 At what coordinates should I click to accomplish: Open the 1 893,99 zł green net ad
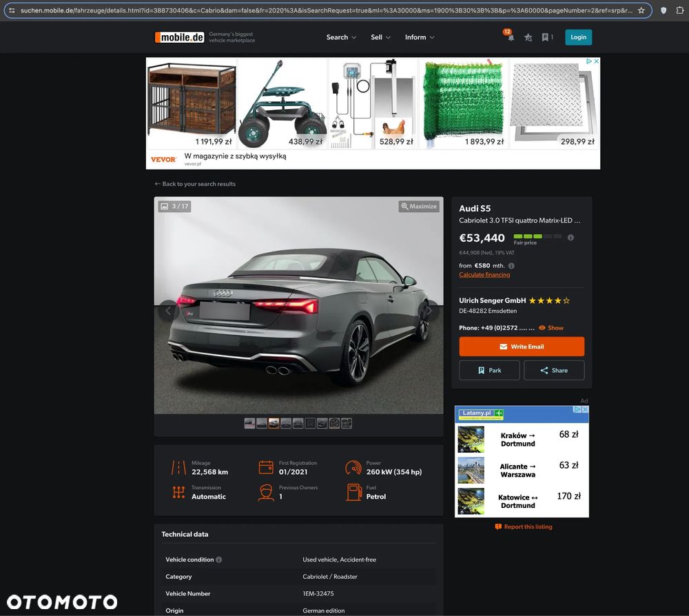[x=464, y=103]
